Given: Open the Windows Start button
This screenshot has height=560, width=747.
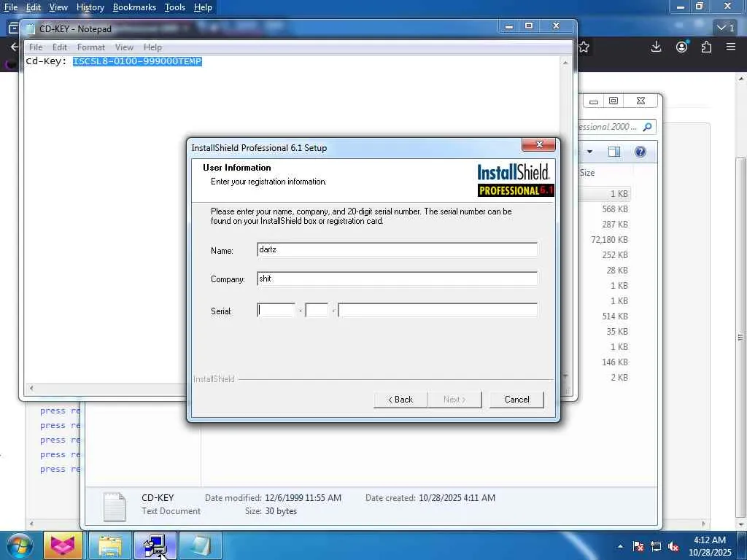Looking at the screenshot, I should [x=19, y=545].
